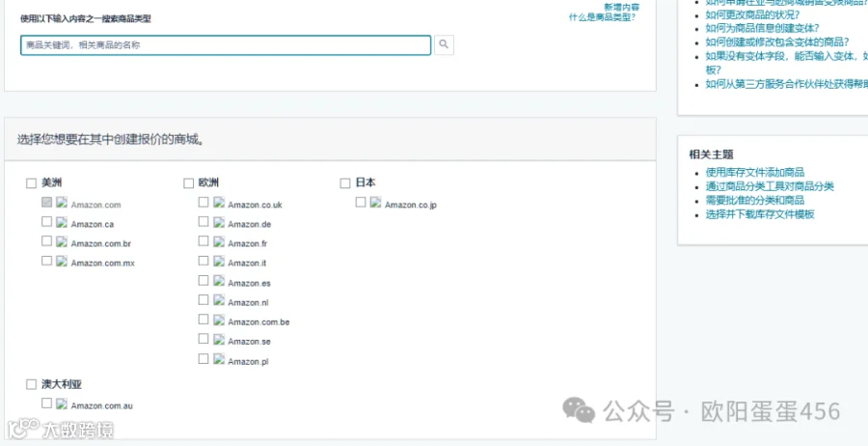This screenshot has width=868, height=446.
Task: Open 如何更改商品的状况? help link
Action: [x=753, y=14]
